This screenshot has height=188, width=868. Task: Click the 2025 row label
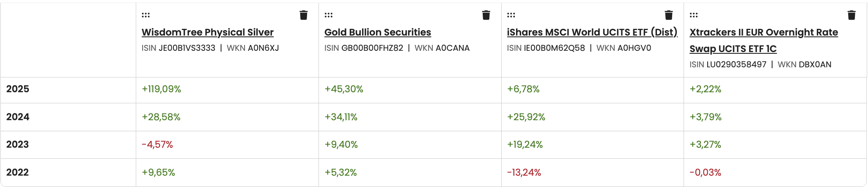18,89
